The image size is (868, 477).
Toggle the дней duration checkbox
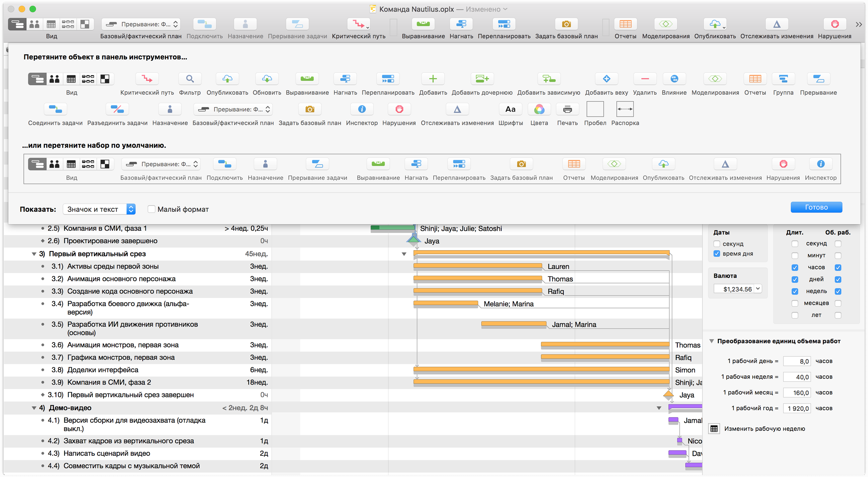pyautogui.click(x=795, y=279)
